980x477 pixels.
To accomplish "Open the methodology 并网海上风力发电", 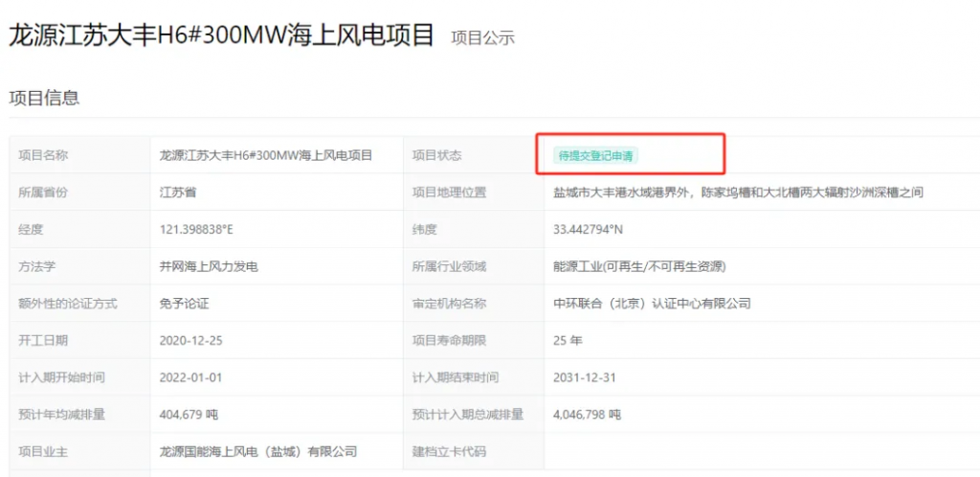I will (209, 266).
